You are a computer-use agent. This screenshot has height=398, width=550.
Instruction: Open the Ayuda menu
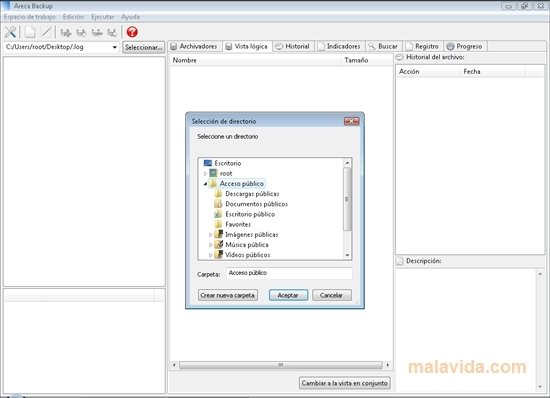coord(130,17)
